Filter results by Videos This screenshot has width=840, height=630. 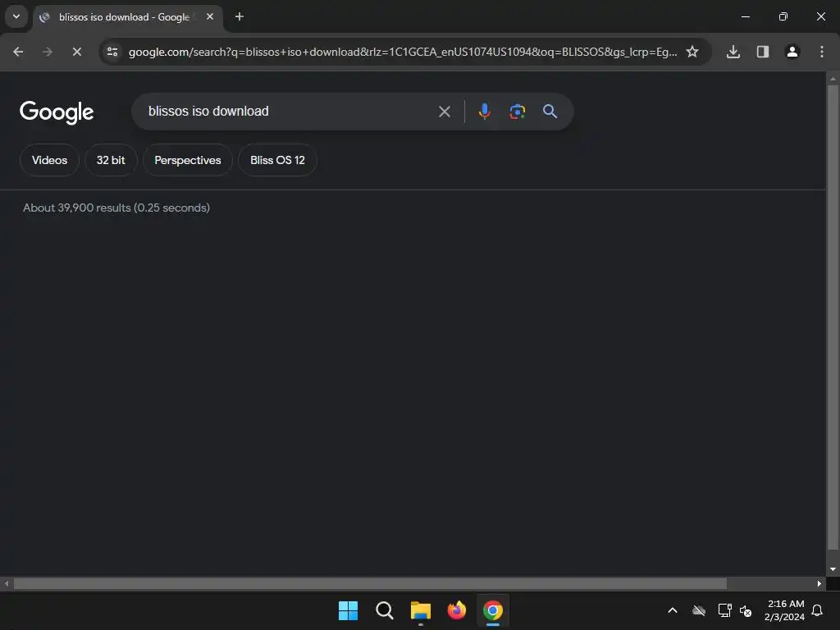point(49,160)
